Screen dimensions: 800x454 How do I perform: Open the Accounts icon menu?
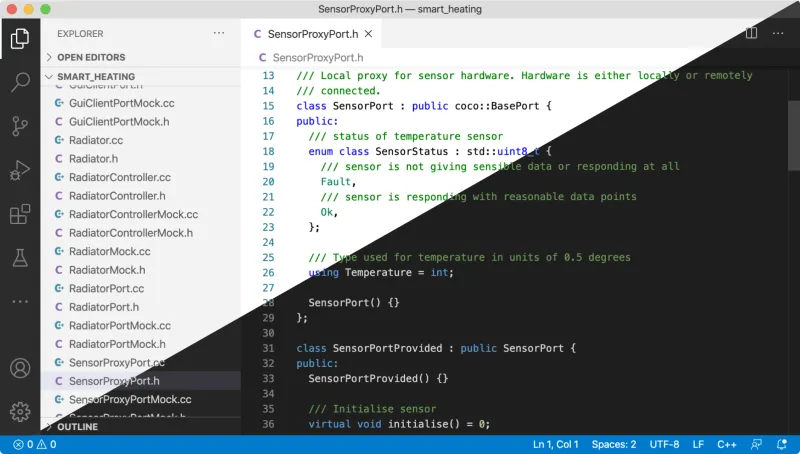(20, 368)
